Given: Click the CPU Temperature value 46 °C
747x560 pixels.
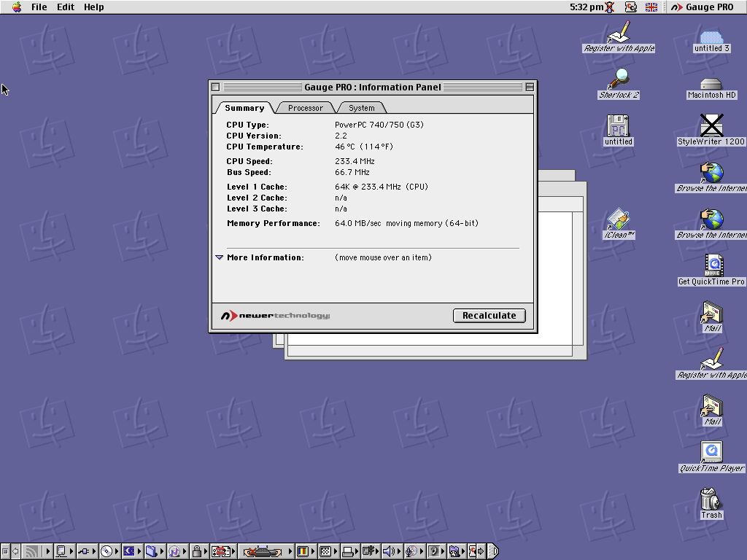Looking at the screenshot, I should [x=364, y=147].
